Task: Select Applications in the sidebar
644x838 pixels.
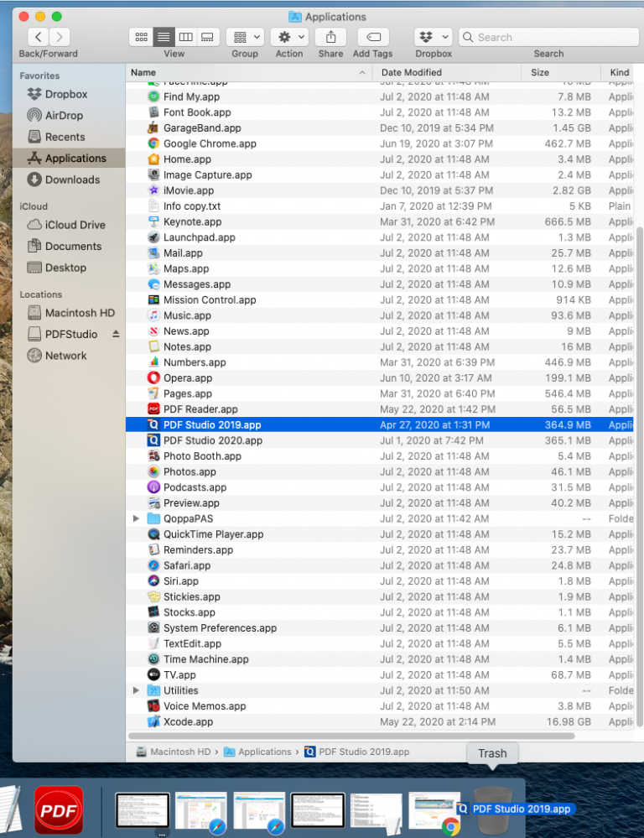Action: [x=69, y=159]
